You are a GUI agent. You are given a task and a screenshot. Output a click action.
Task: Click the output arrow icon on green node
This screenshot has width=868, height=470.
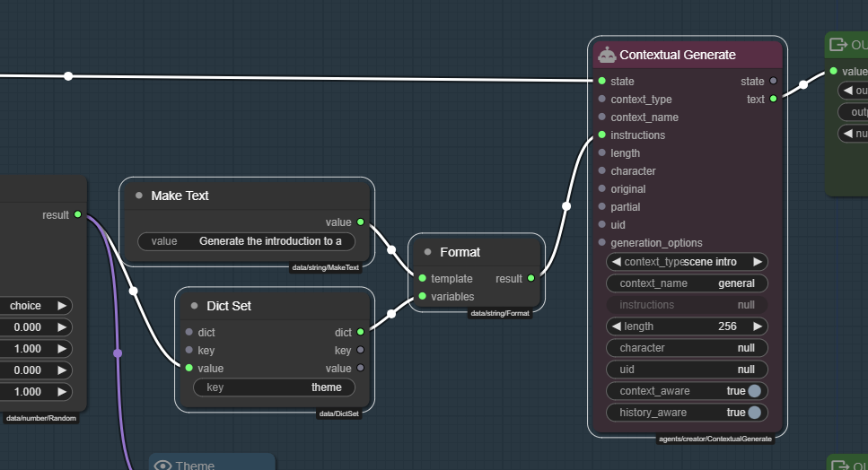click(838, 45)
